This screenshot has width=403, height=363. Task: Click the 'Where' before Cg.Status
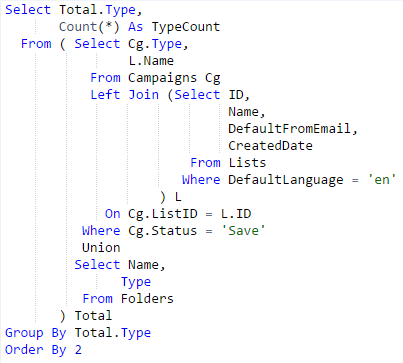pos(101,231)
